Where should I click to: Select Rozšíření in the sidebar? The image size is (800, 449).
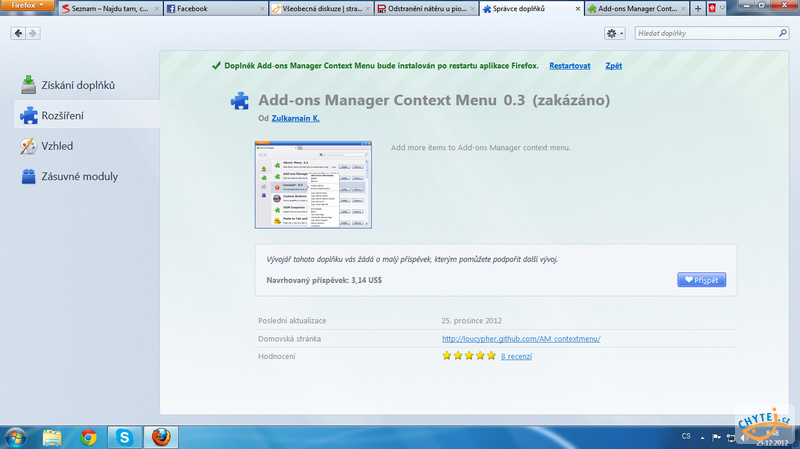[87, 116]
